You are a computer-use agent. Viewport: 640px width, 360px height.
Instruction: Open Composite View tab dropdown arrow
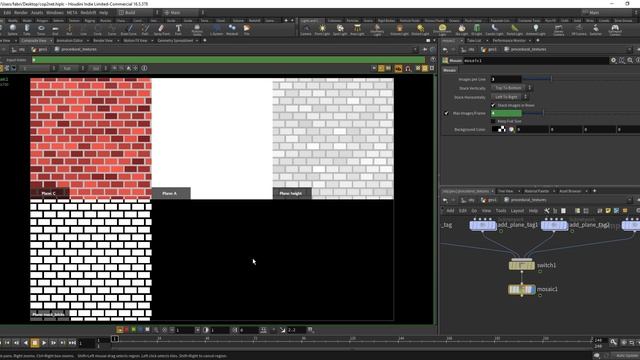pos(51,40)
